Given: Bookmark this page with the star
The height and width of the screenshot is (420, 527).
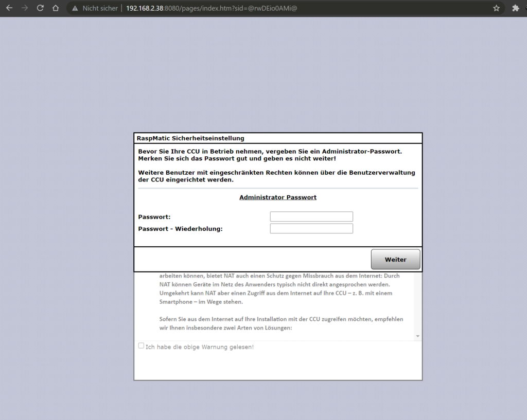Looking at the screenshot, I should coord(497,8).
